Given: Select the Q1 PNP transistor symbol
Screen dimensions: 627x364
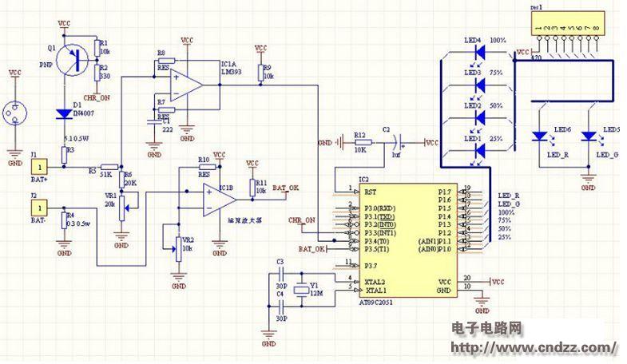Looking at the screenshot, I should click(72, 60).
